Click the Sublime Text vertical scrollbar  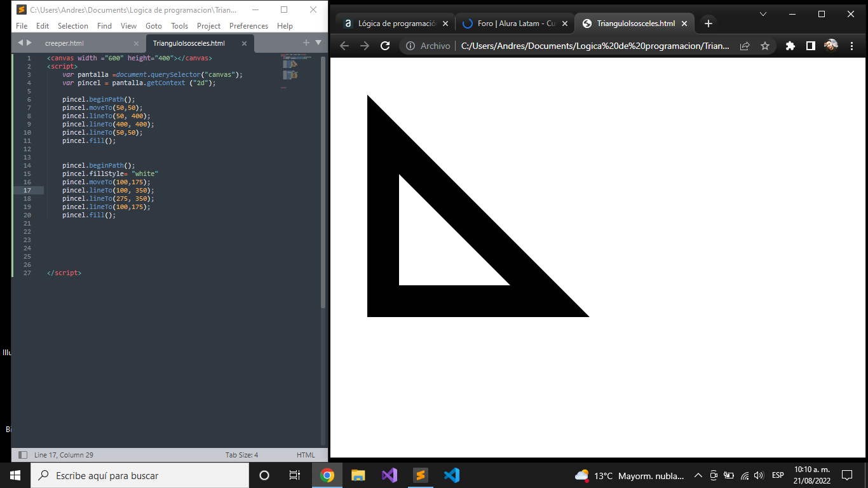323,181
